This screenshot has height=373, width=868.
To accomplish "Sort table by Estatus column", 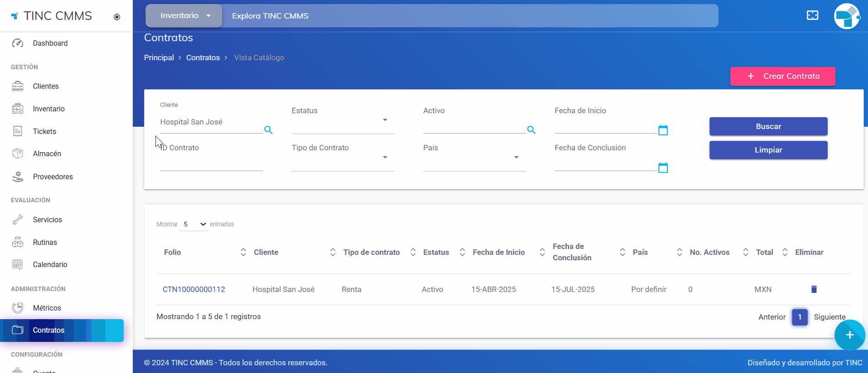I will (436, 252).
